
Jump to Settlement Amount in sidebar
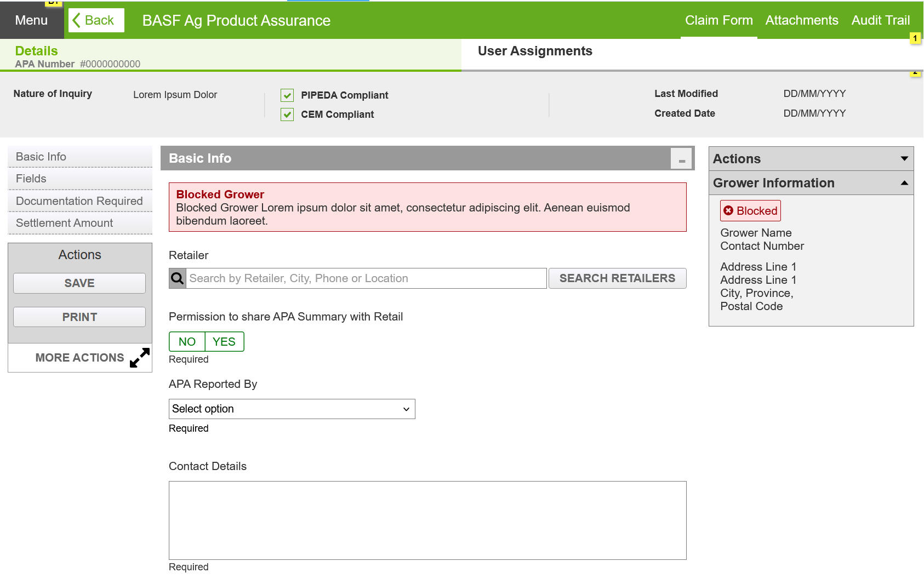[x=65, y=223]
